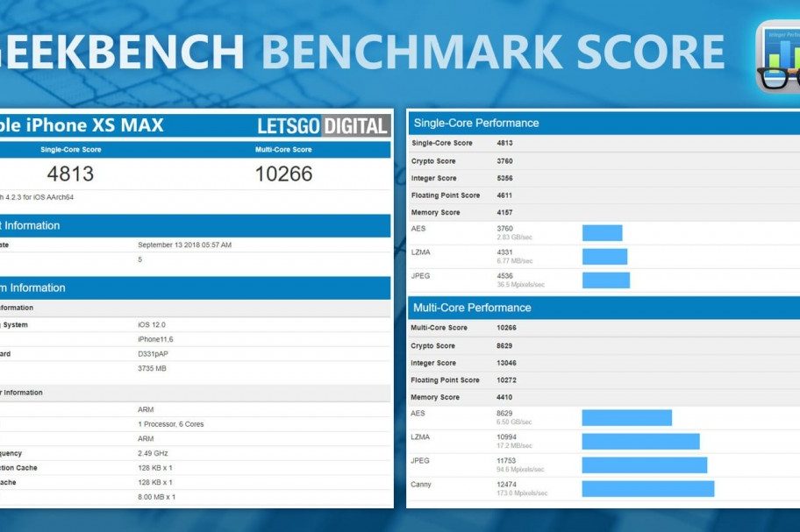The width and height of the screenshot is (800, 532).
Task: Click the multi-core score 10266
Action: coord(283,174)
